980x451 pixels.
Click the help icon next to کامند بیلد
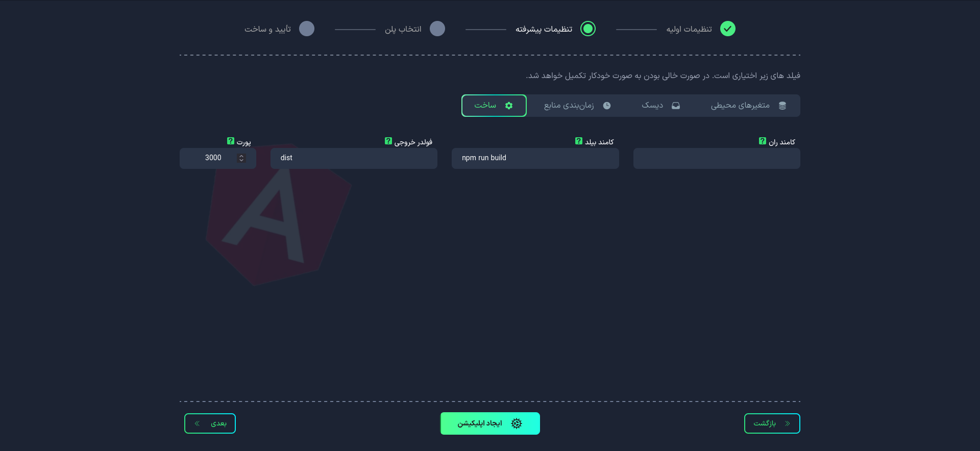(578, 141)
